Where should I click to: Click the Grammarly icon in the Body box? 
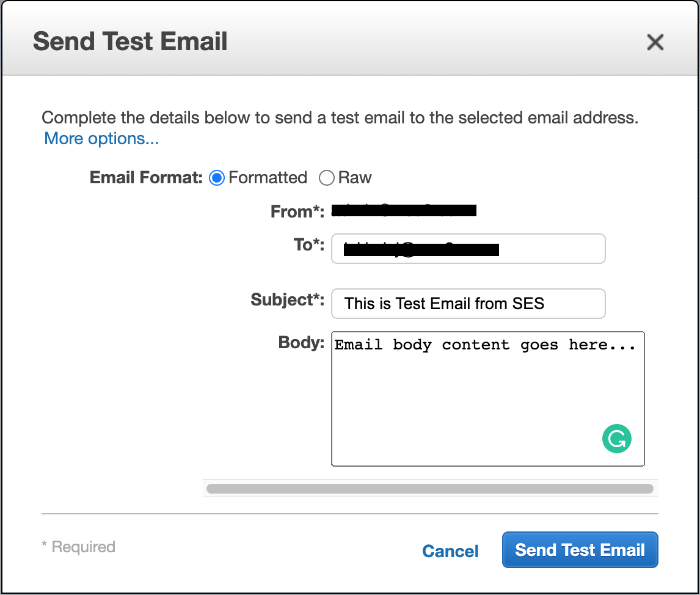click(616, 439)
